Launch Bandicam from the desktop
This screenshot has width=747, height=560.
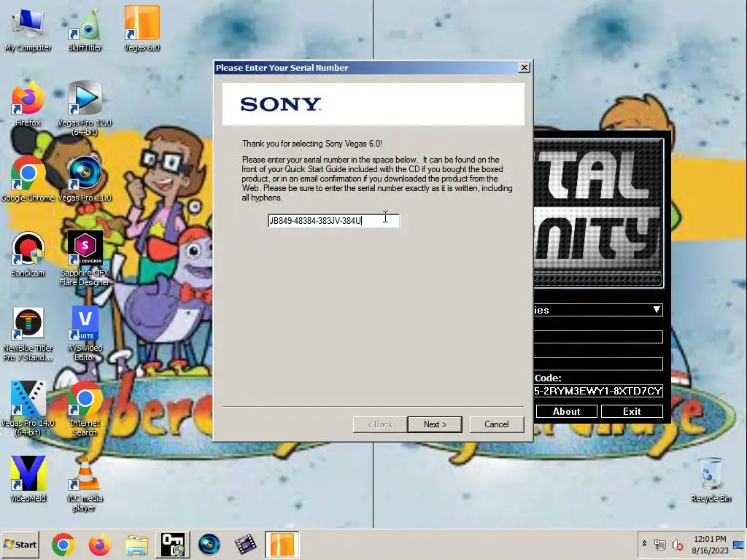[28, 254]
